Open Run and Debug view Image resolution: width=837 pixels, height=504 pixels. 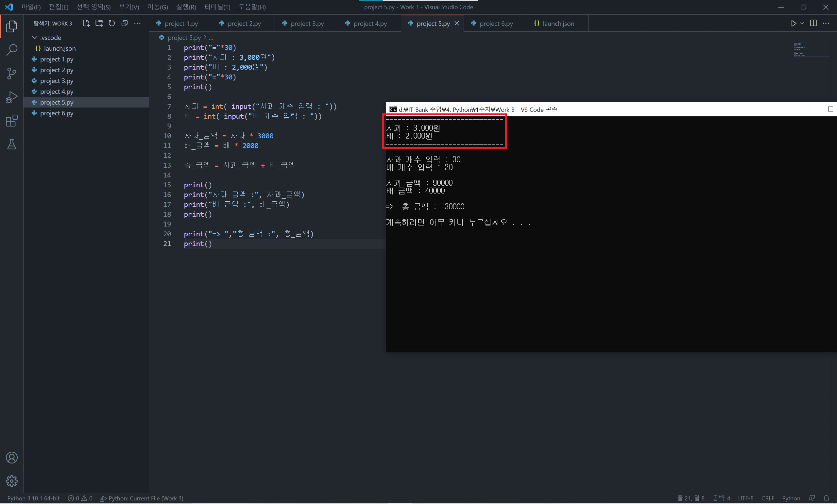click(11, 97)
